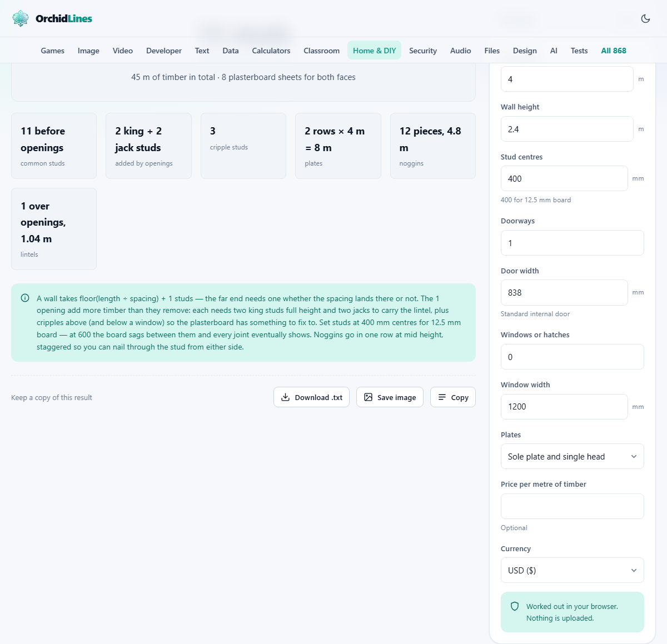This screenshot has height=644, width=667.
Task: Click the Price per metre of timber field
Action: 572,506
